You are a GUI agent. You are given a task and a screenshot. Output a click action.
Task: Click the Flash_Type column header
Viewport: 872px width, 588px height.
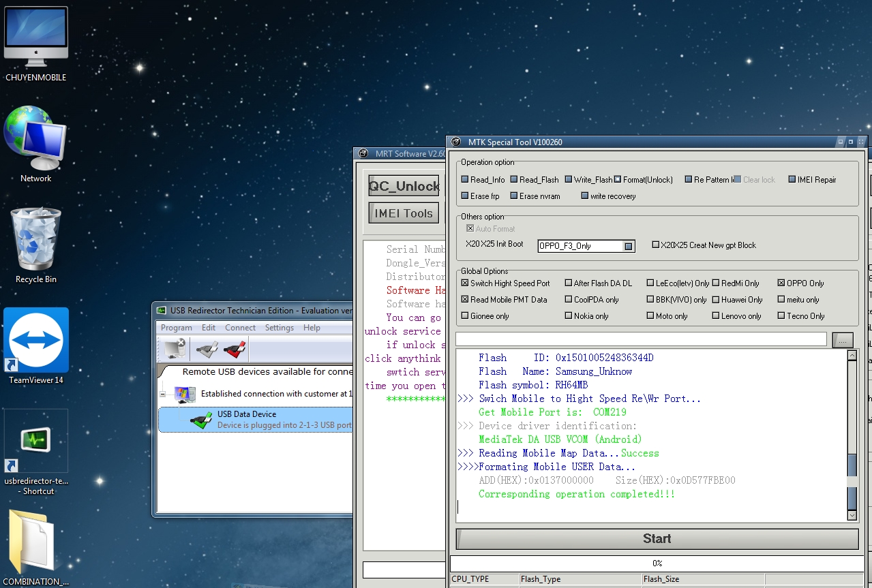pos(581,579)
